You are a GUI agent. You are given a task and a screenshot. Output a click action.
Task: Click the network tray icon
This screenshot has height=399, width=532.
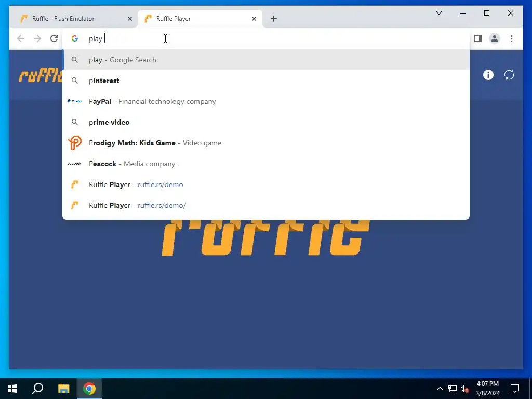coord(453,389)
